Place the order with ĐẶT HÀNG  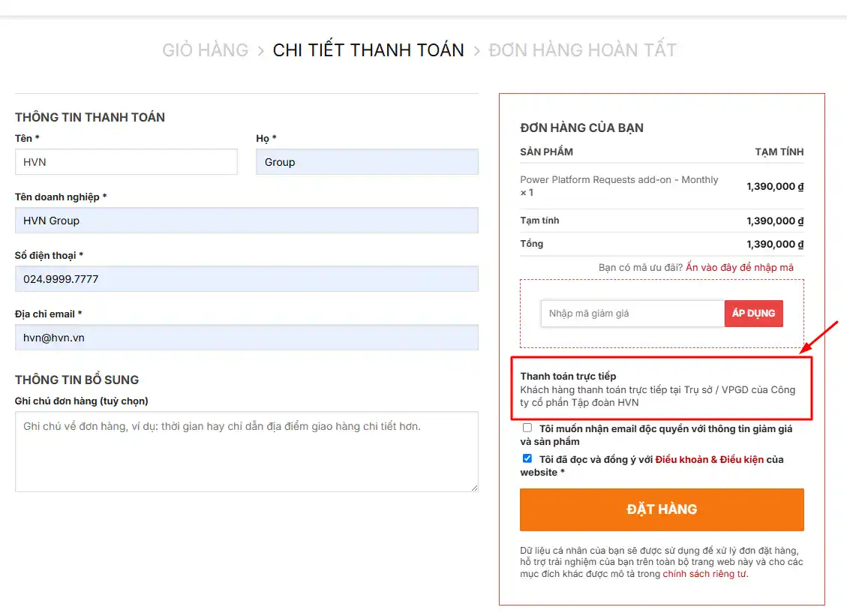(x=662, y=509)
